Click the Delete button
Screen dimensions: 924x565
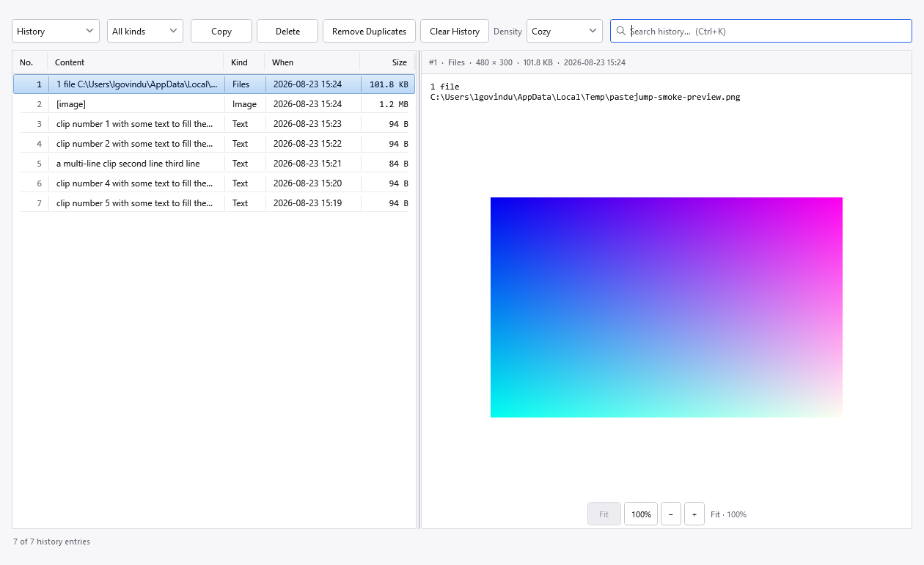[287, 31]
